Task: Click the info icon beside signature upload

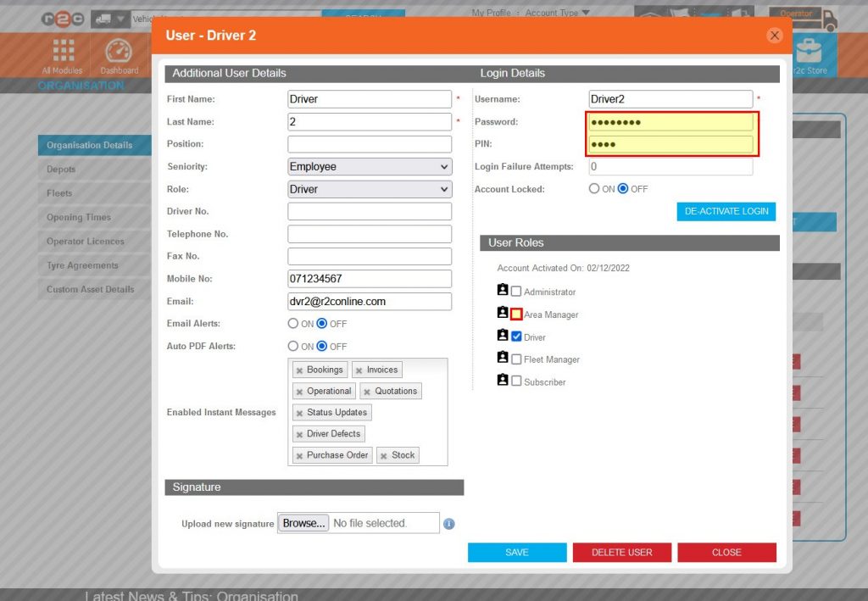Action: click(449, 523)
